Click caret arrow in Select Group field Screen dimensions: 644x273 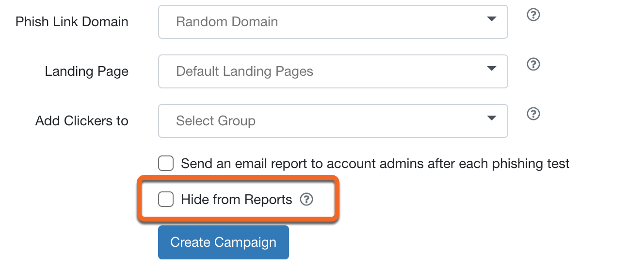pyautogui.click(x=491, y=118)
